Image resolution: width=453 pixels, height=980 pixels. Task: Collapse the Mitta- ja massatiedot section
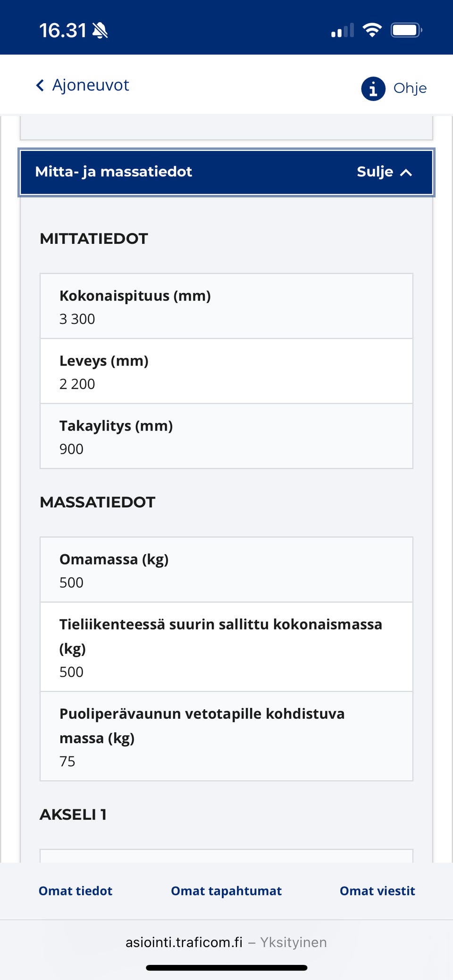[x=113, y=172]
